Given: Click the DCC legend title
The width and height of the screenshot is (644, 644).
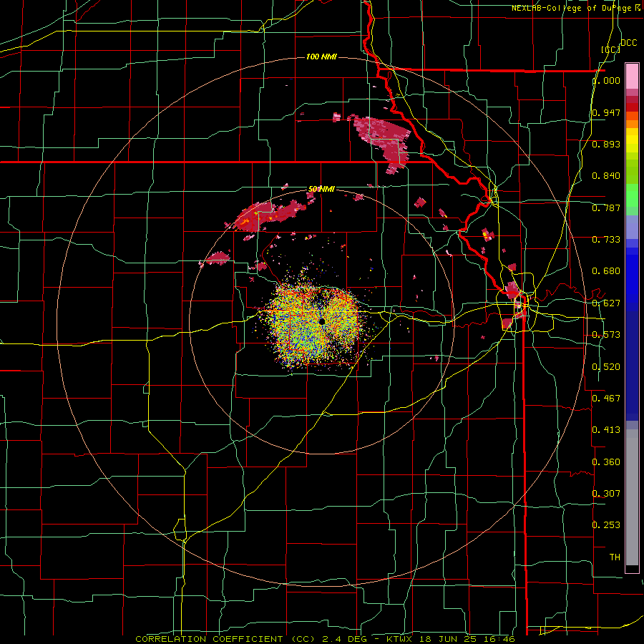Looking at the screenshot, I should coord(628,43).
